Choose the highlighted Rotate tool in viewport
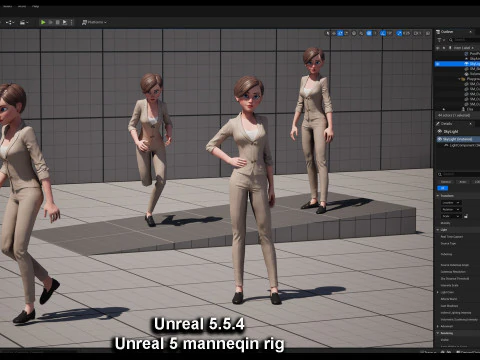The width and height of the screenshot is (480, 360). [340, 33]
